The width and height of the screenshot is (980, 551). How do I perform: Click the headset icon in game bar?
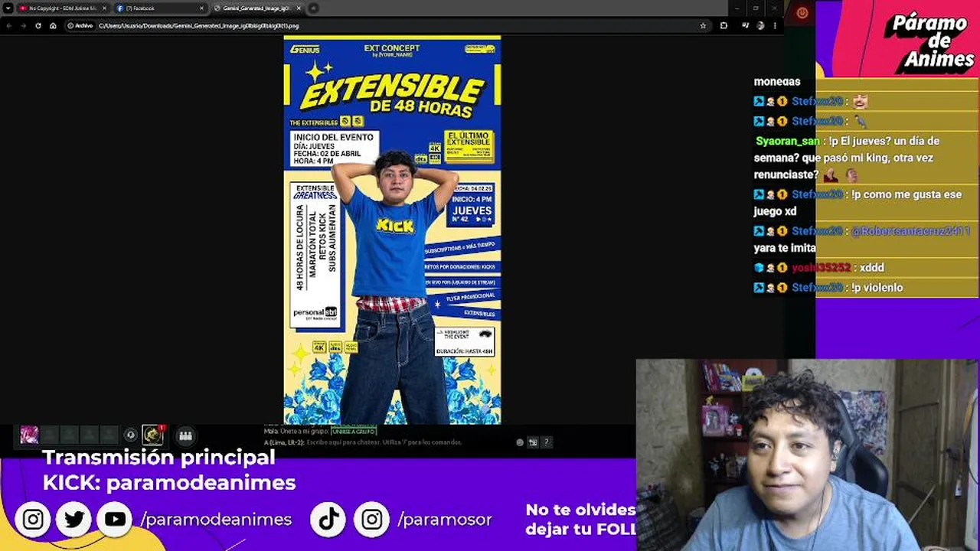tap(131, 435)
